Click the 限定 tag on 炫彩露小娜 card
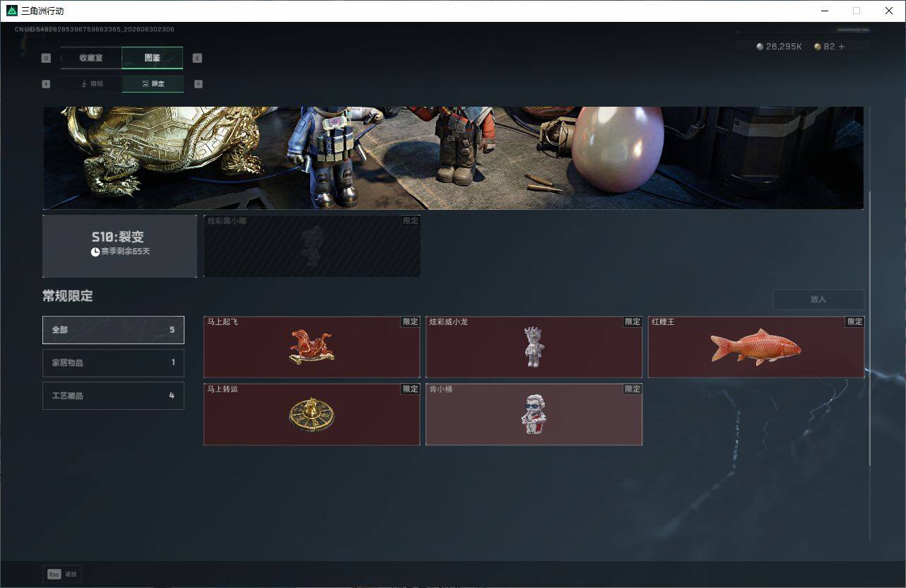Screen dimensions: 906x588 point(411,220)
